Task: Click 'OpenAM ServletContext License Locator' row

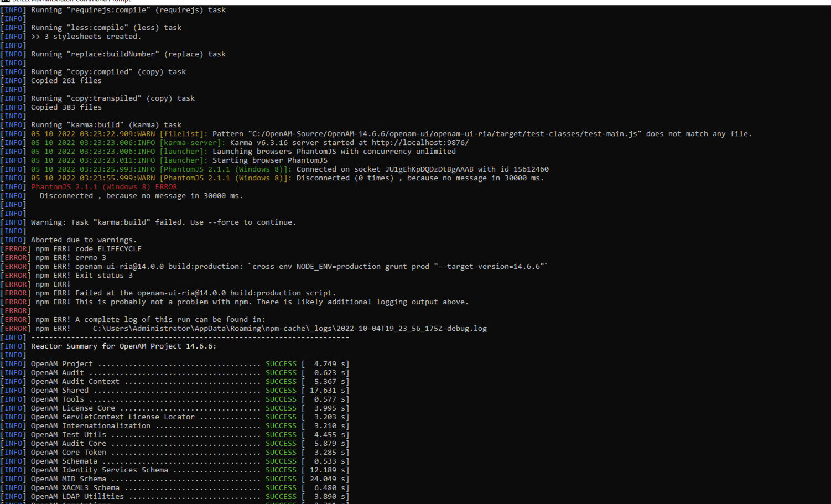Action: coord(175,417)
